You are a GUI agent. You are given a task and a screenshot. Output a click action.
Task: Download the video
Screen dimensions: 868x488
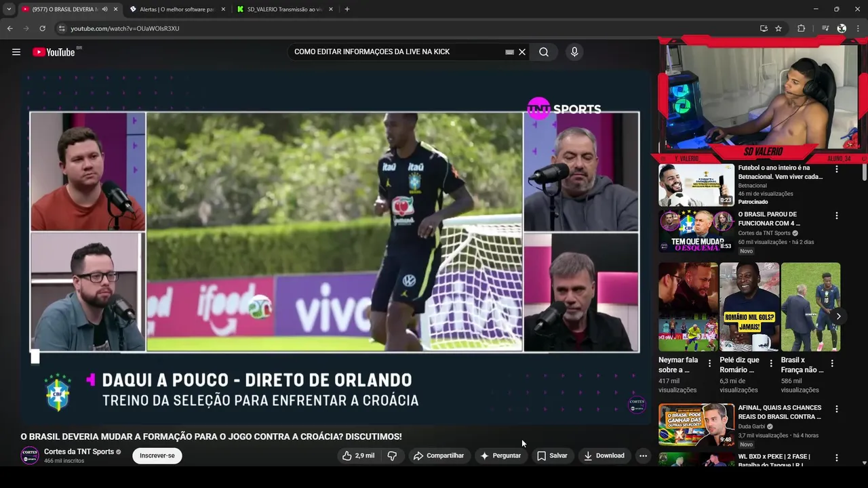click(x=604, y=455)
